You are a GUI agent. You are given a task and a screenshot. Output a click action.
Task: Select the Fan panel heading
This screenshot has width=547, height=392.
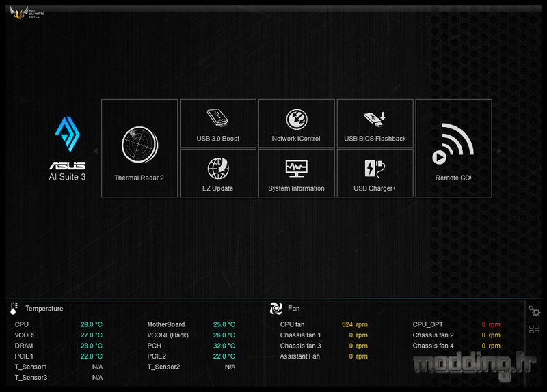tap(294, 309)
